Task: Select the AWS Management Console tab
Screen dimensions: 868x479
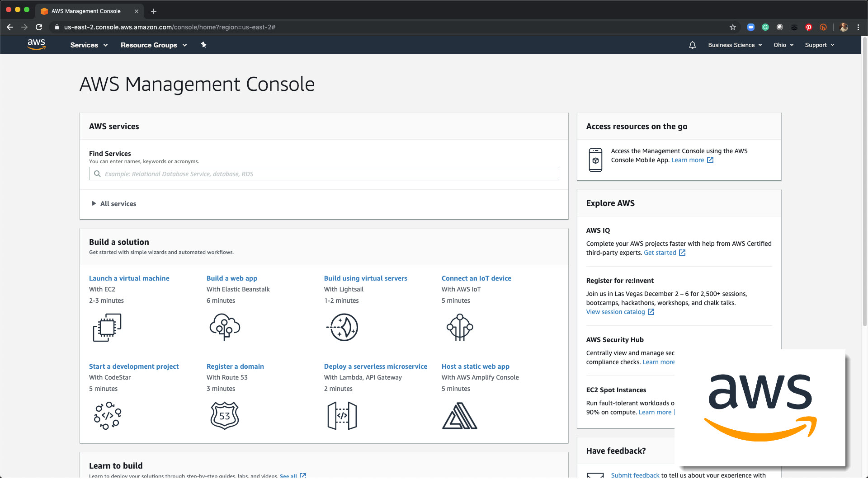Action: [86, 11]
